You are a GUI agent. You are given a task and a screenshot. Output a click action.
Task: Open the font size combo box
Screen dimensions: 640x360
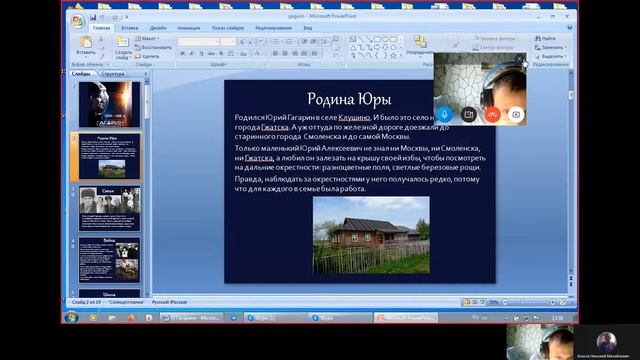pos(228,42)
